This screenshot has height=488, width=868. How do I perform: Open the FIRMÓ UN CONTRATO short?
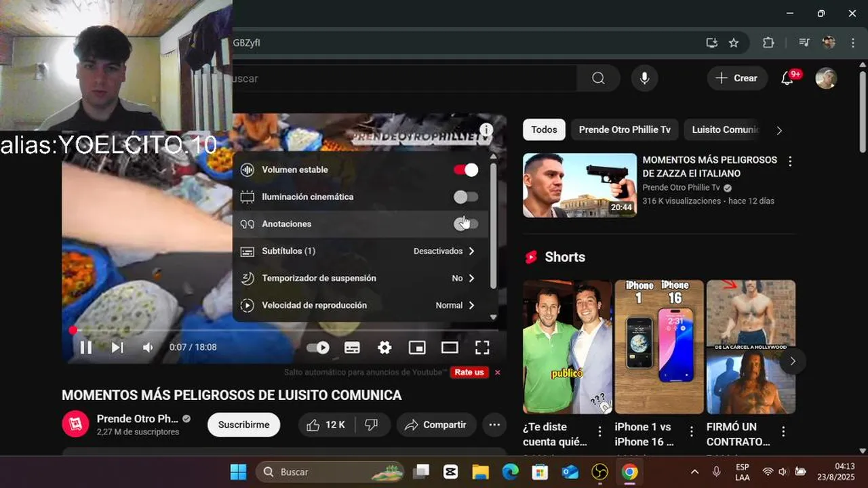point(751,346)
